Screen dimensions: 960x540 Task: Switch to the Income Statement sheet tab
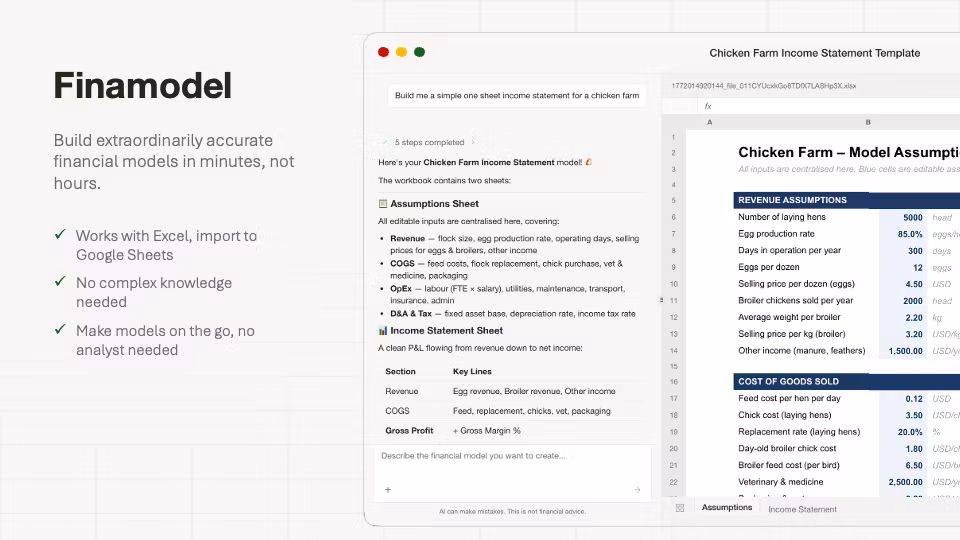[x=802, y=509]
